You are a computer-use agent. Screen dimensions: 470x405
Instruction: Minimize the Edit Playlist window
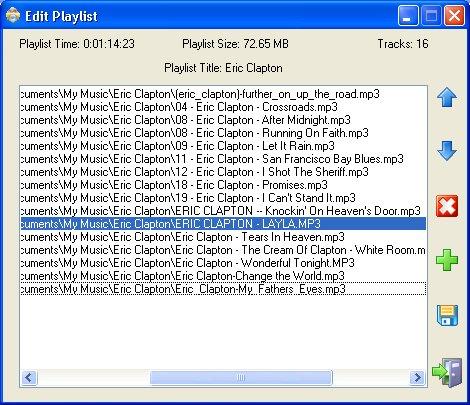(x=408, y=15)
